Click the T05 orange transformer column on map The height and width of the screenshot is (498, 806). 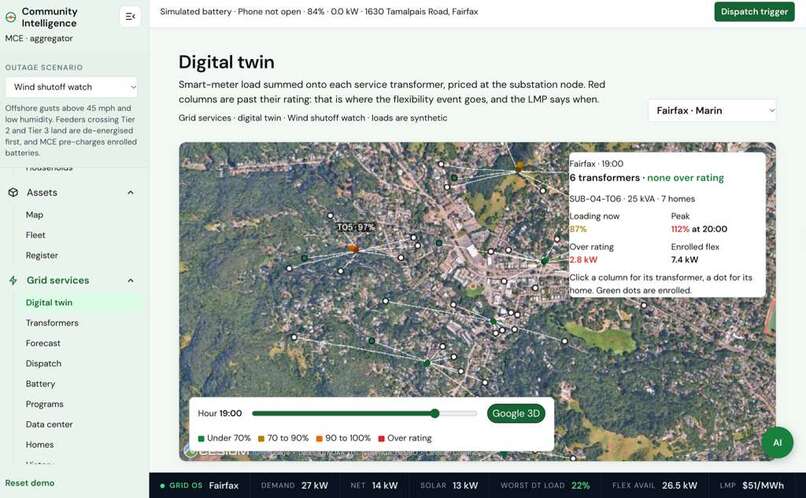coord(353,248)
